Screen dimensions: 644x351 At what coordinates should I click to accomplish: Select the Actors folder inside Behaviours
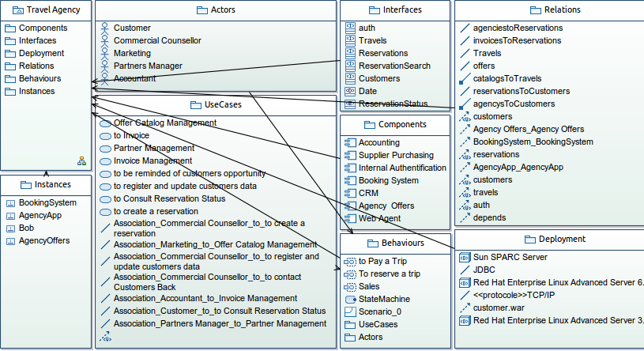[364, 338]
